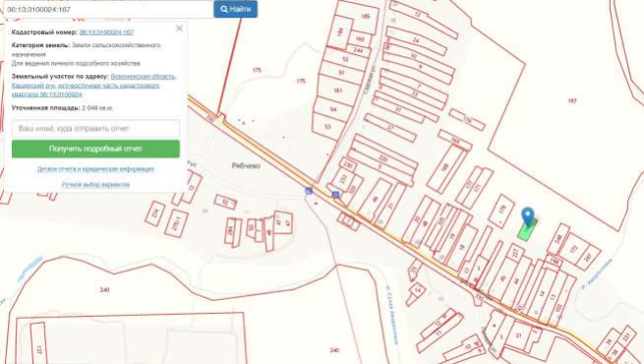This screenshot has height=364, width=644.
Task: Click the blue bus stop icon on road
Action: pyautogui.click(x=336, y=195)
